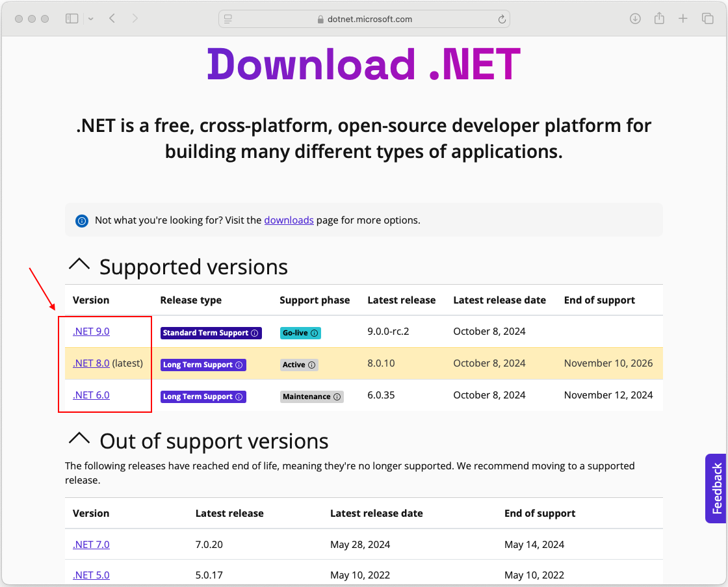The width and height of the screenshot is (728, 587).
Task: Open the Go-live info tooltip
Action: [313, 332]
